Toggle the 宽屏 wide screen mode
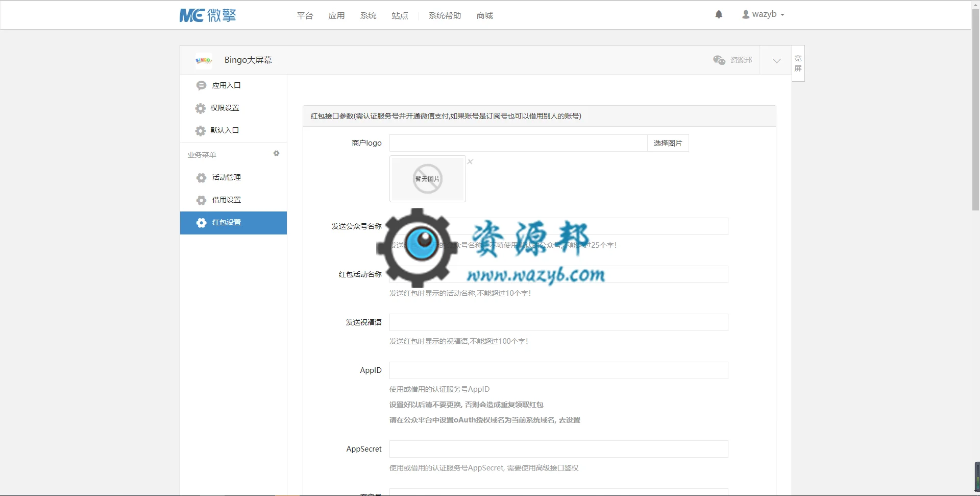Image resolution: width=980 pixels, height=496 pixels. (798, 63)
